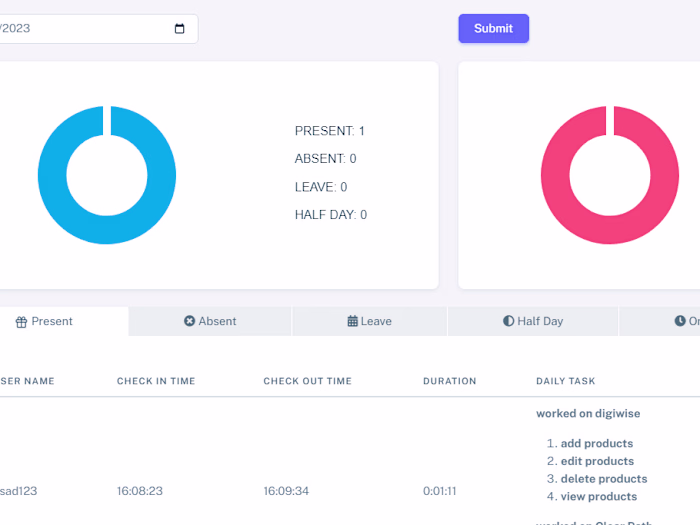This screenshot has height=525, width=700.
Task: Click the 16:08:23 check-in time cell
Action: 140,491
